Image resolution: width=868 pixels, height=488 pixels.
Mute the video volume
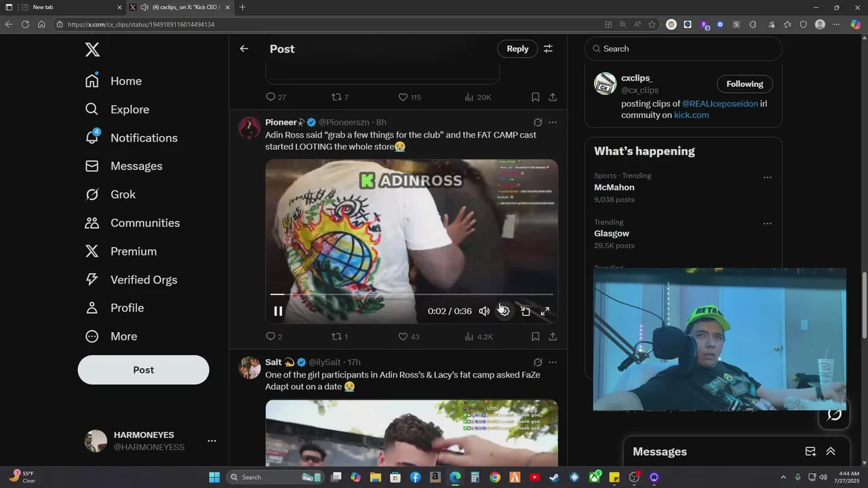(x=484, y=311)
